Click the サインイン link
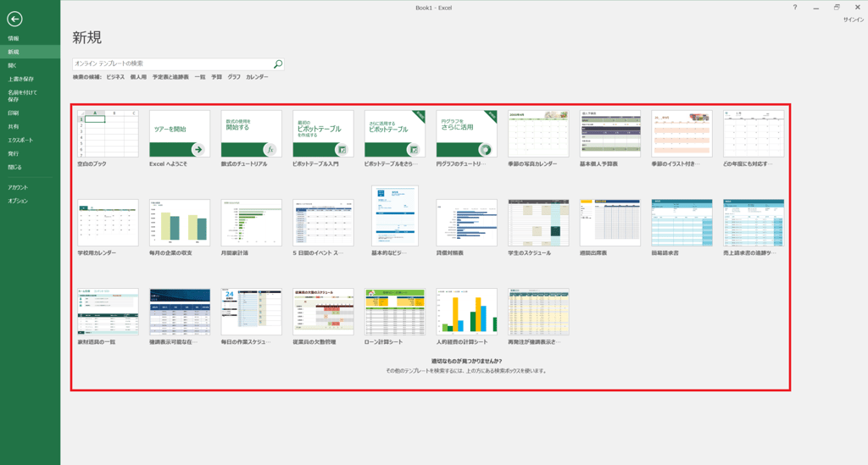The image size is (868, 465). (x=853, y=19)
